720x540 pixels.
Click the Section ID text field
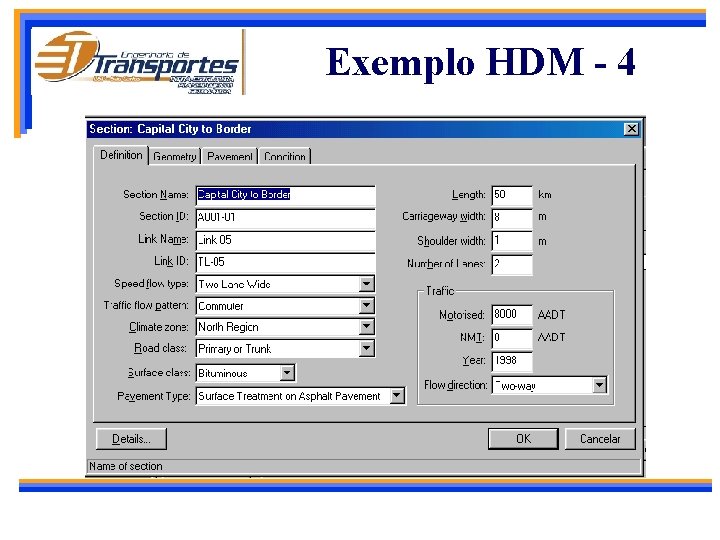click(x=286, y=218)
